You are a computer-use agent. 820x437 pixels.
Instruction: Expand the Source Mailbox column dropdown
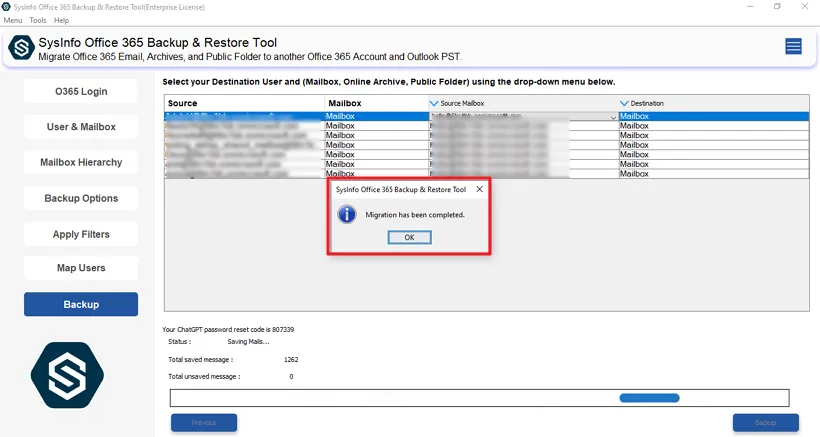click(434, 104)
